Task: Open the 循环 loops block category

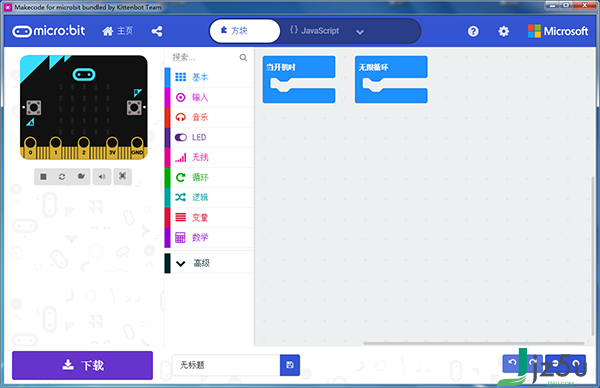Action: tap(209, 177)
